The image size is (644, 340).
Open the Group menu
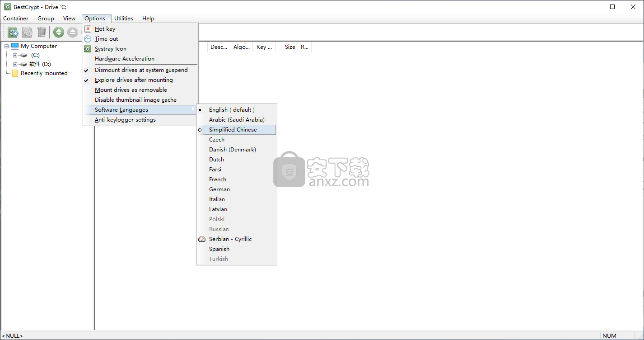click(x=46, y=19)
